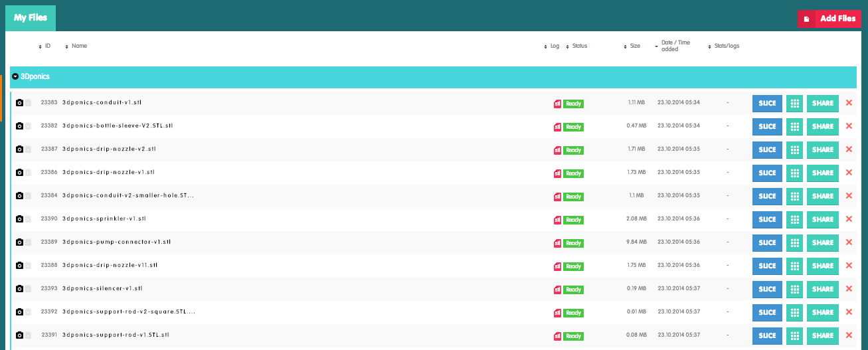This screenshot has width=868, height=350.
Task: Click camera icon for 3dponics-silencer-v1.stl
Action: coord(19,289)
